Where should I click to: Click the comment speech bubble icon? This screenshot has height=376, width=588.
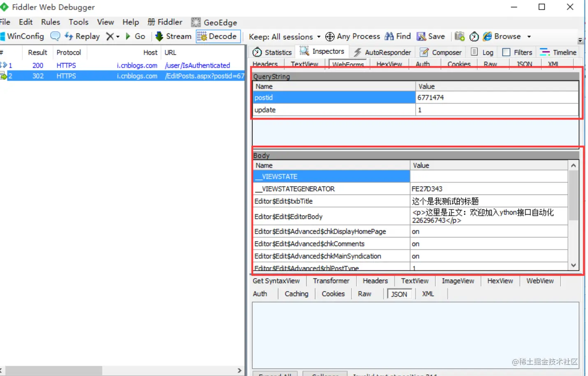click(55, 36)
